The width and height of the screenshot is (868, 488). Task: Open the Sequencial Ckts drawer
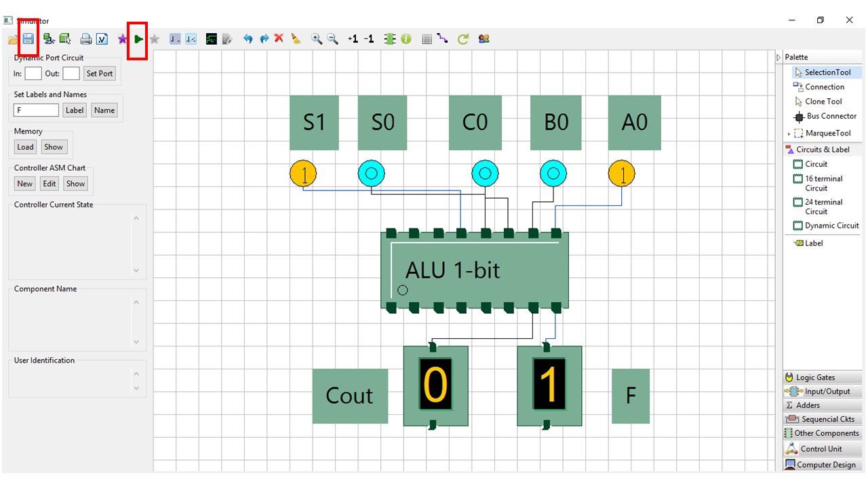point(823,419)
